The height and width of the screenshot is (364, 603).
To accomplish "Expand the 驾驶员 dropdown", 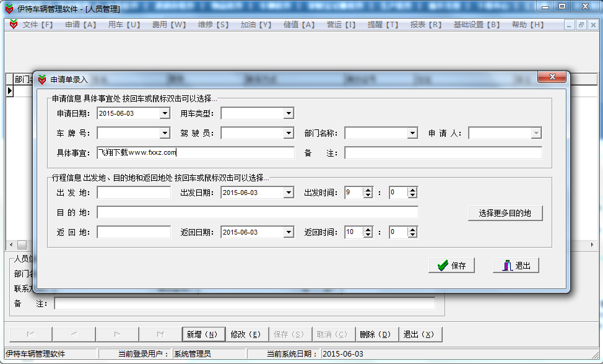I will click(290, 132).
